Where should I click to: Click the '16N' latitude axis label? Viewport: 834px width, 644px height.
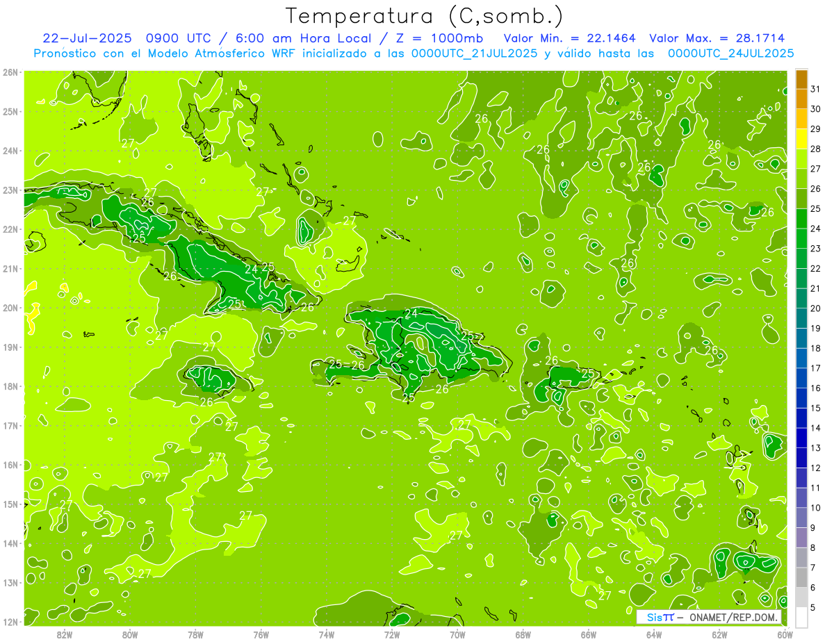coord(10,465)
